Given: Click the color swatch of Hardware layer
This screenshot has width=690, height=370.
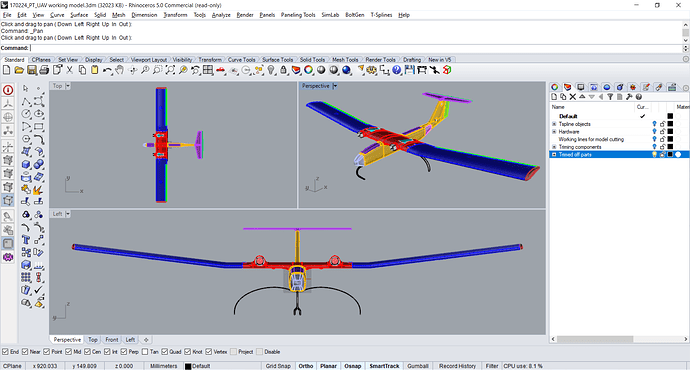Looking at the screenshot, I should [x=670, y=132].
